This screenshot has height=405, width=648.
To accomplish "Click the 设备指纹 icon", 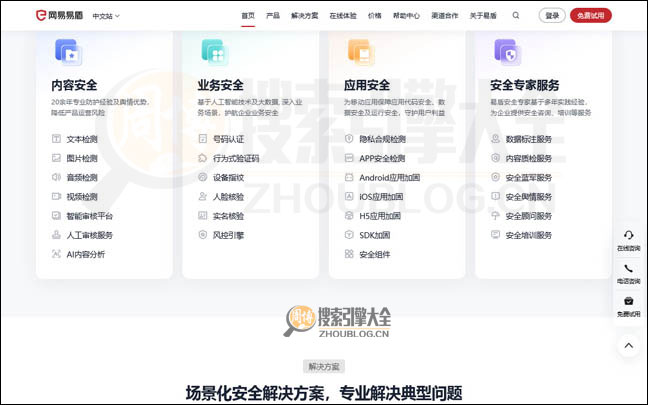I will pos(202,177).
